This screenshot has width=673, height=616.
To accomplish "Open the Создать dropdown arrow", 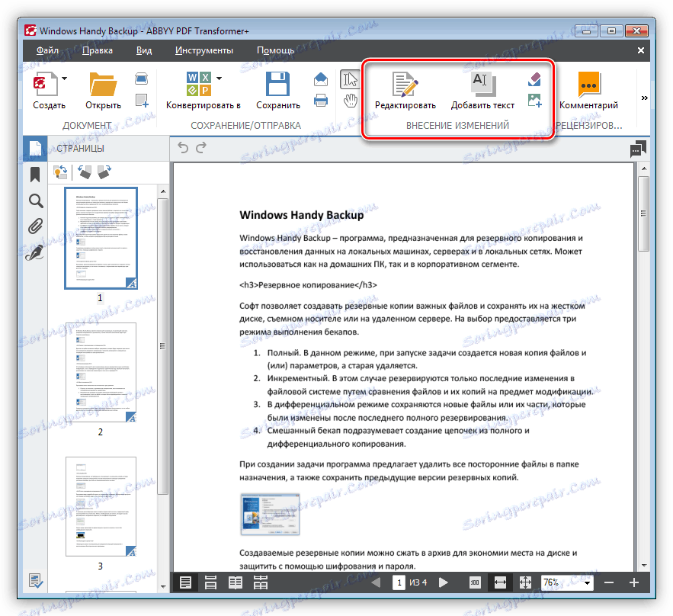I will [x=64, y=79].
